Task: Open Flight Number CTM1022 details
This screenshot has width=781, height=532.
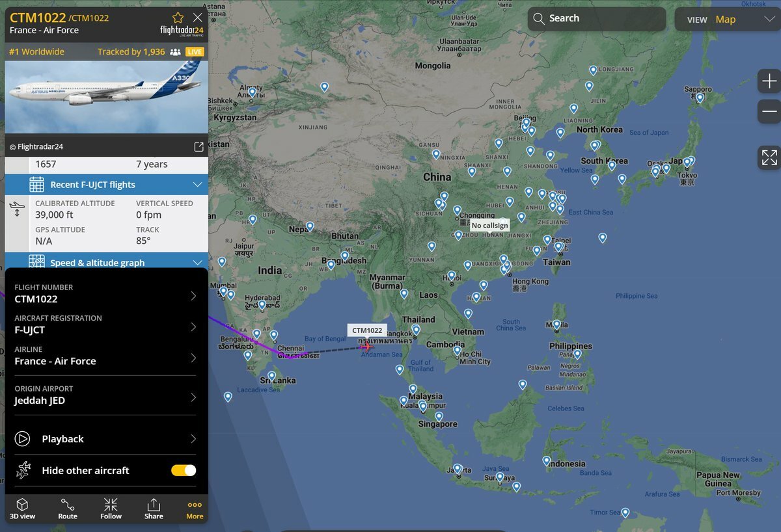Action: (x=105, y=293)
